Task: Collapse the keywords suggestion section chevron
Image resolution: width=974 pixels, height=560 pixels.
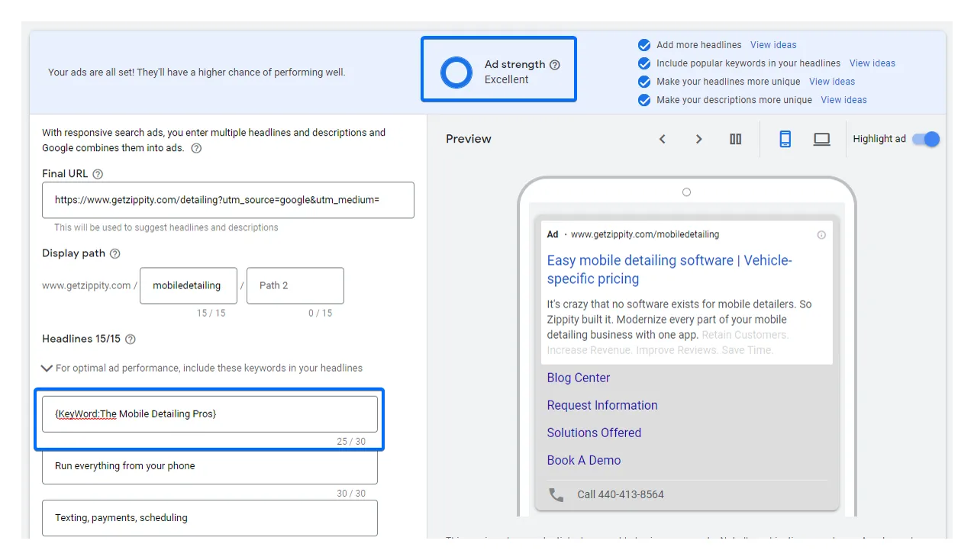Action: click(47, 368)
